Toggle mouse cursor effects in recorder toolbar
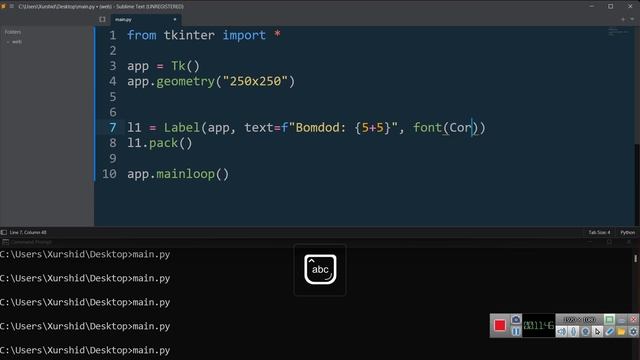This screenshot has width=640, height=360. coord(597,331)
